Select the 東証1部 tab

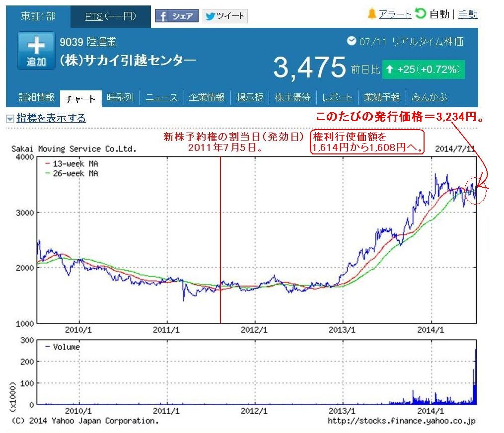tap(38, 16)
